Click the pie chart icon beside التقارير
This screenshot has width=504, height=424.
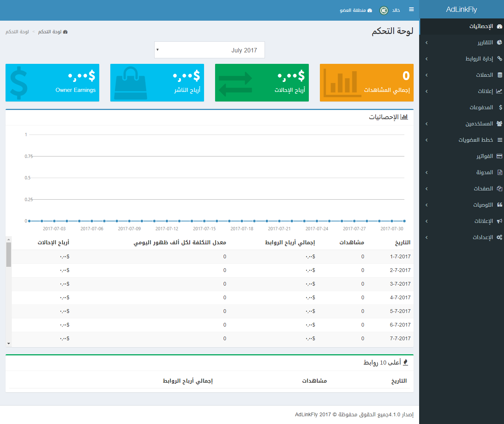point(500,42)
